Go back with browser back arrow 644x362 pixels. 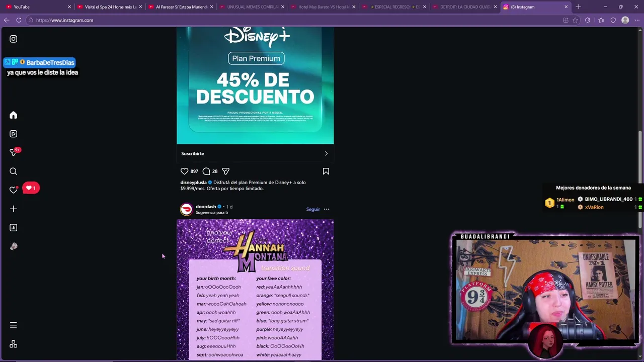(7, 20)
